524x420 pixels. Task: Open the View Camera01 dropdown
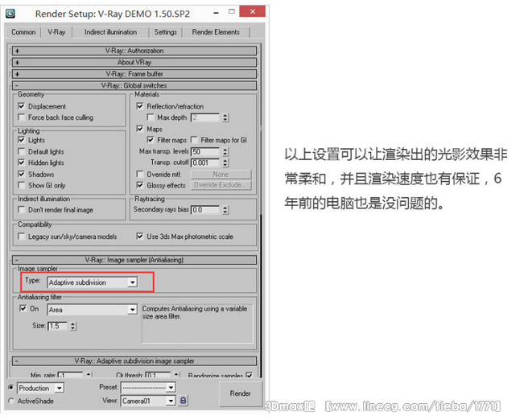148,401
